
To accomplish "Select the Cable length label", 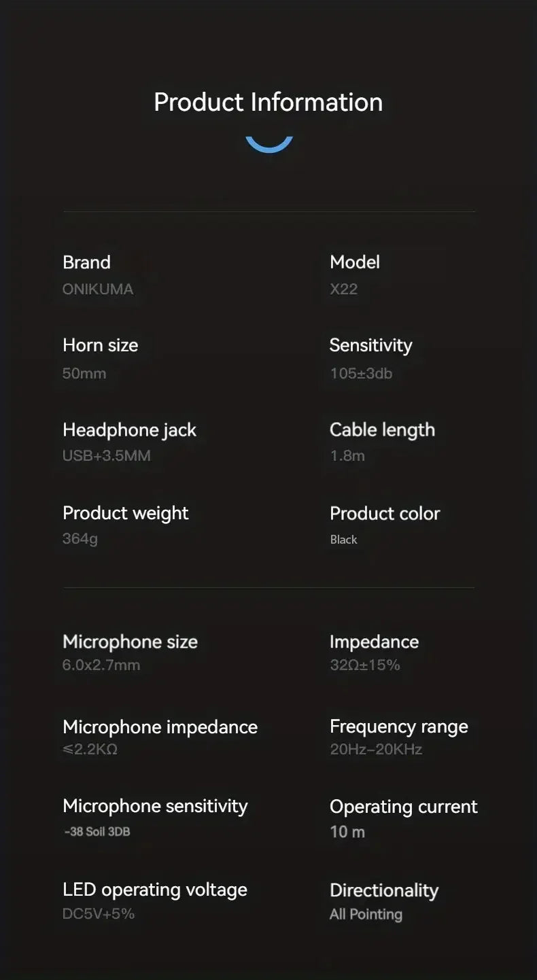I will 382,430.
